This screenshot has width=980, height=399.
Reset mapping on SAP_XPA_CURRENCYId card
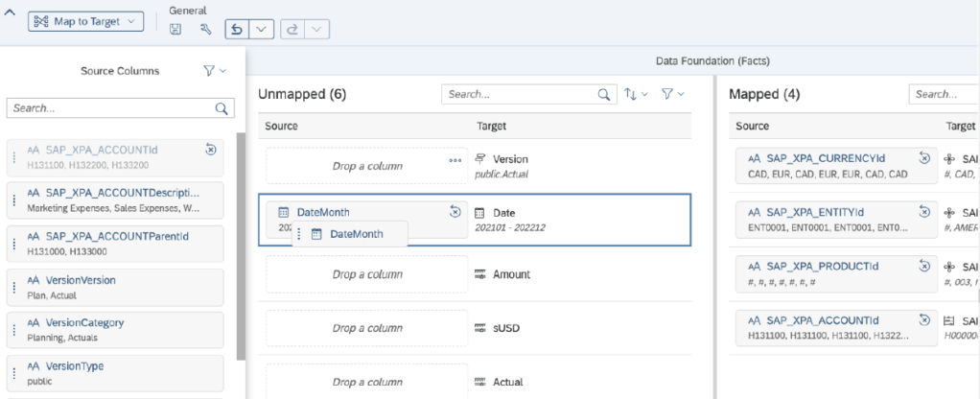point(925,158)
